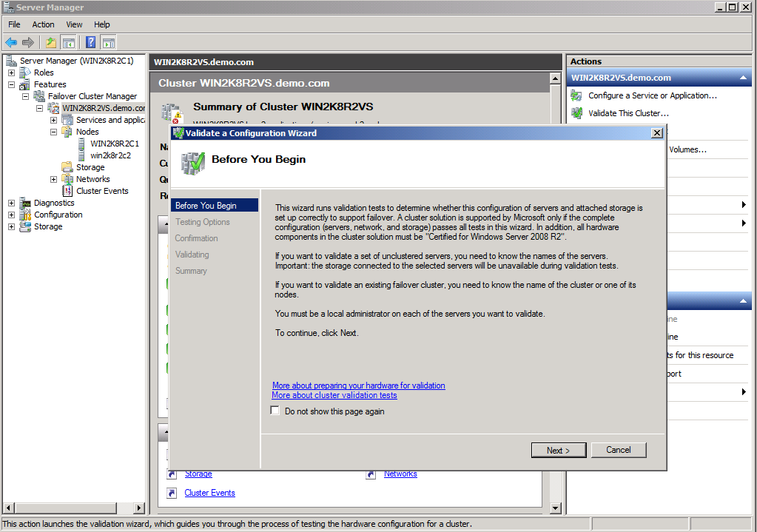Click the Configuration icon in tree
Image resolution: width=757 pixels, height=532 pixels.
click(x=25, y=215)
